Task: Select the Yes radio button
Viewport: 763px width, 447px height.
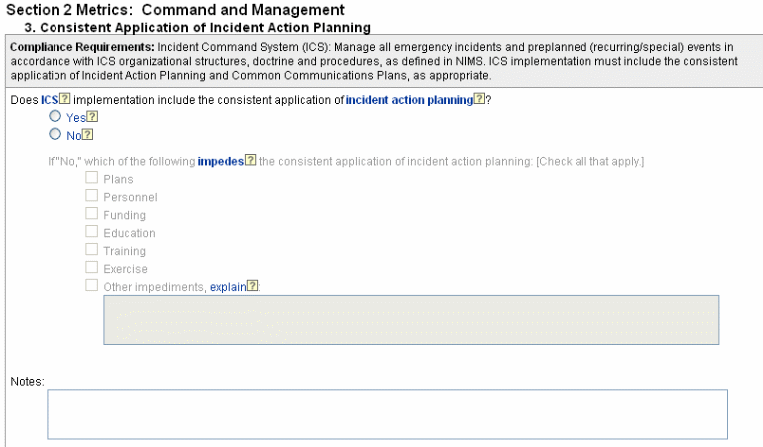Action: 55,116
